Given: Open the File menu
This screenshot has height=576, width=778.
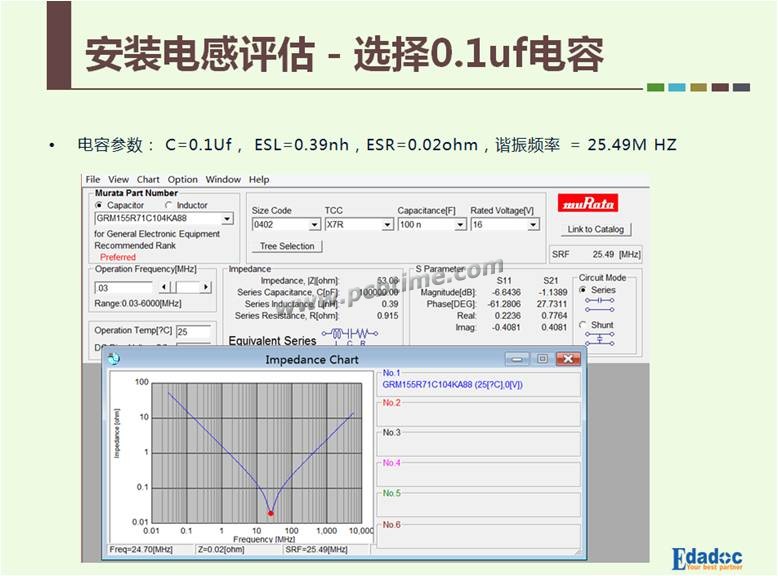Looking at the screenshot, I should tap(93, 180).
